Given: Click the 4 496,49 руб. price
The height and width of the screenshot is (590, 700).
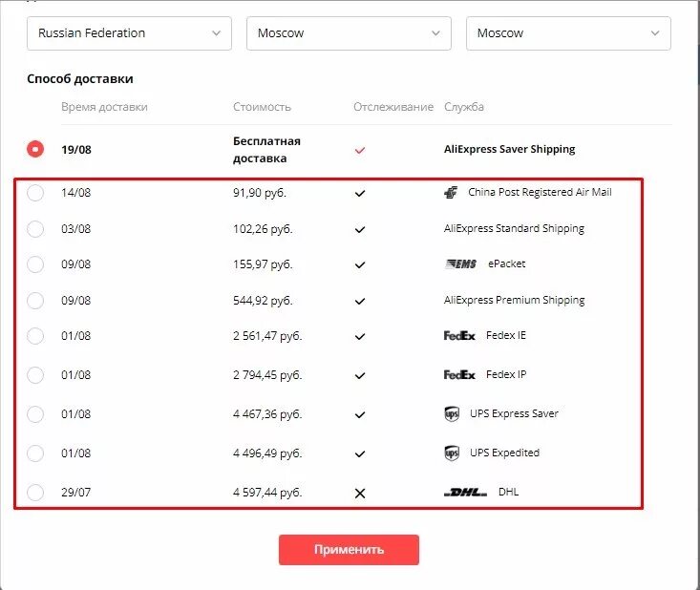Looking at the screenshot, I should 267,453.
